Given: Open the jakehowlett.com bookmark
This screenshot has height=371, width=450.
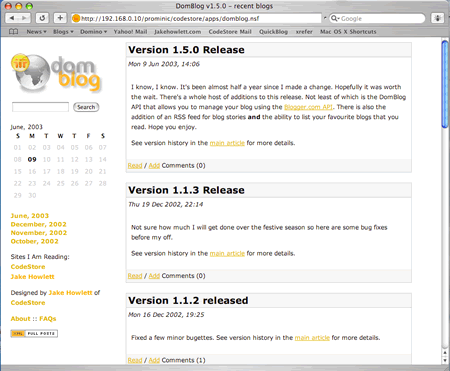Looking at the screenshot, I should [178, 32].
